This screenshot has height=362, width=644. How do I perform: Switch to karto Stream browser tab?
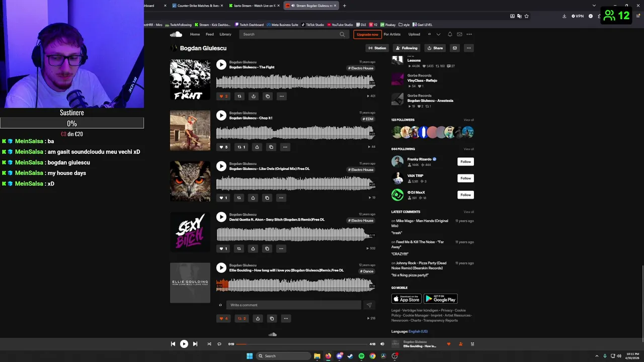[255, 6]
